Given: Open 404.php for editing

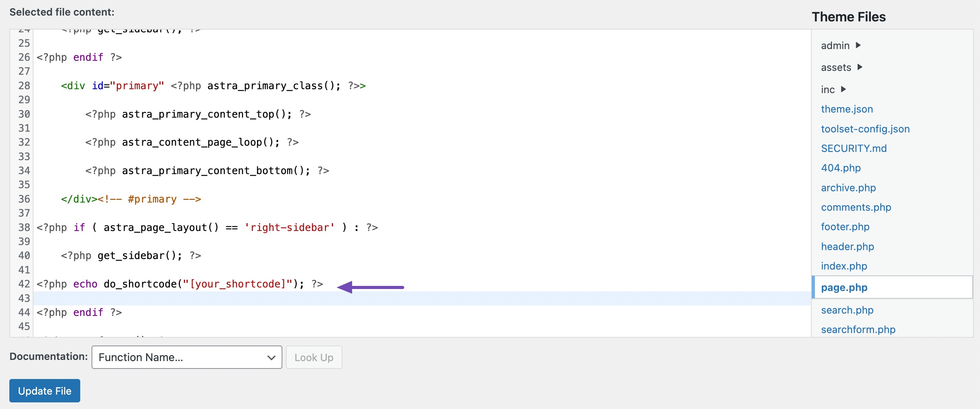Looking at the screenshot, I should (841, 168).
